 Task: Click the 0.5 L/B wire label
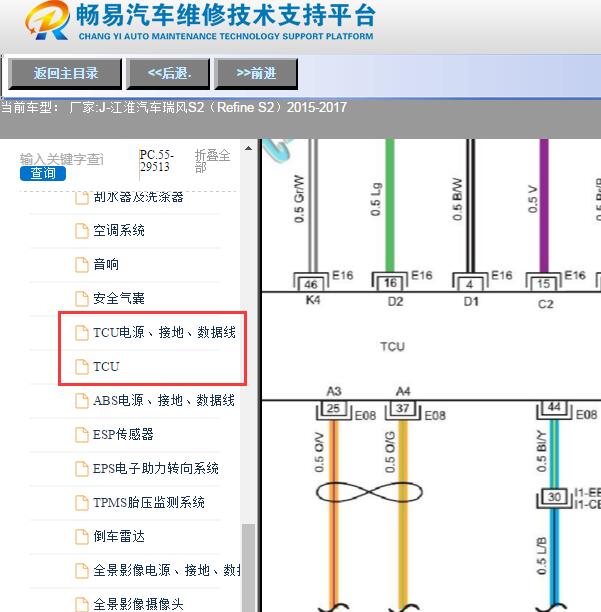(x=541, y=556)
